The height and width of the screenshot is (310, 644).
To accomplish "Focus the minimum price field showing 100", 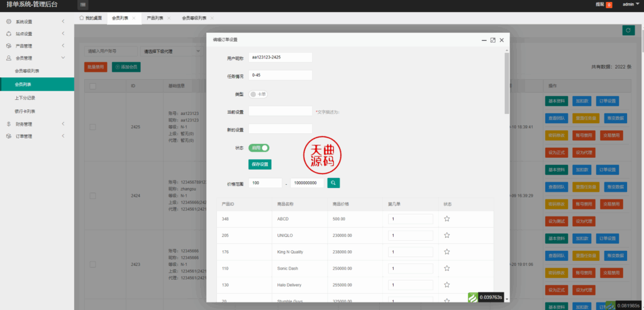I will (x=265, y=183).
